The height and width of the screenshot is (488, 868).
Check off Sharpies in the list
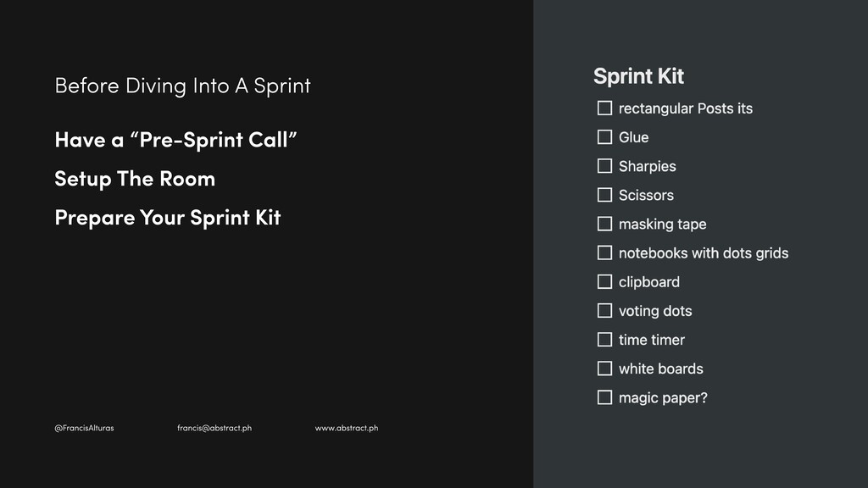pyautogui.click(x=604, y=166)
